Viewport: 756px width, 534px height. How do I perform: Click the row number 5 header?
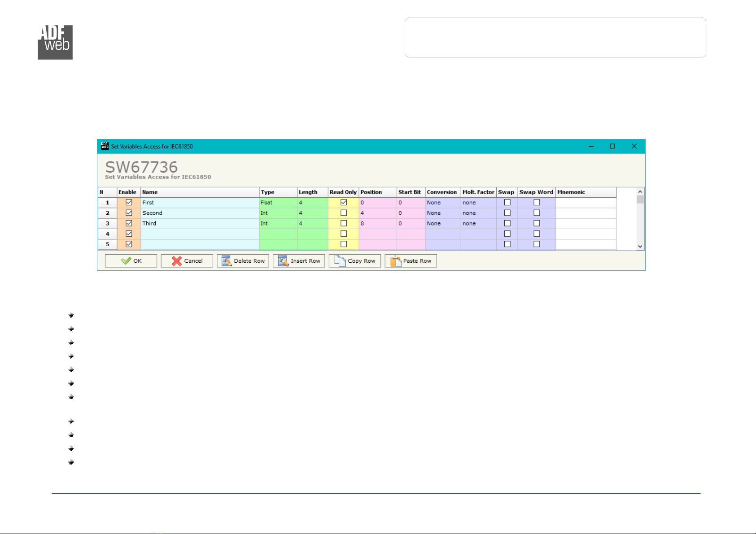pyautogui.click(x=108, y=244)
